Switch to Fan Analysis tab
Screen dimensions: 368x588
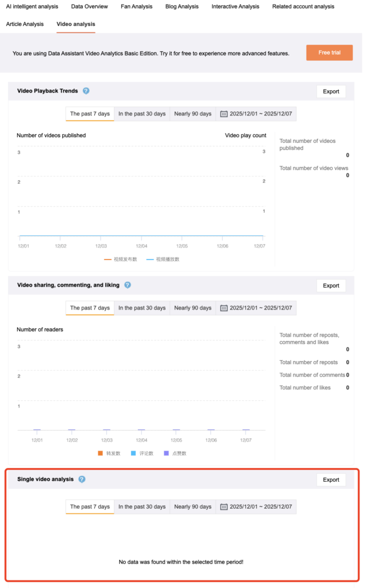point(136,6)
